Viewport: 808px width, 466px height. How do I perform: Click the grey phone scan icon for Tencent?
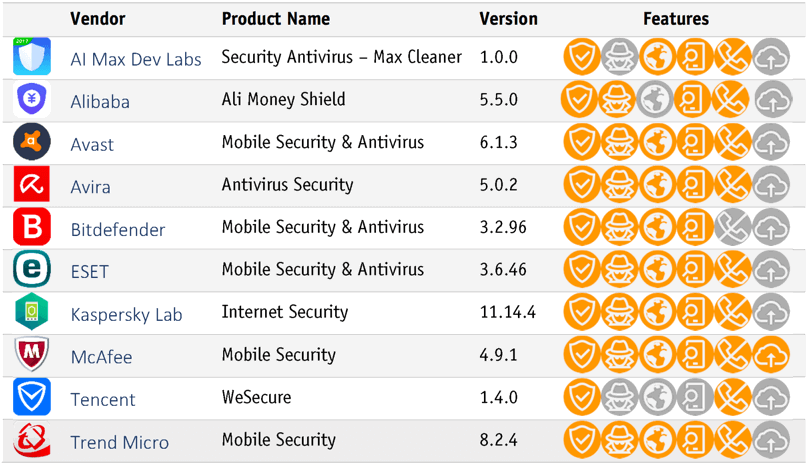click(x=695, y=398)
